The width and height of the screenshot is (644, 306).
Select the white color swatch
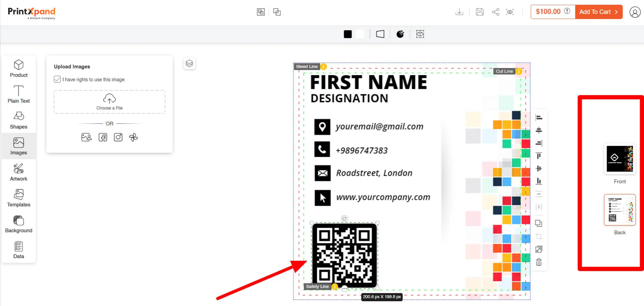(360, 34)
